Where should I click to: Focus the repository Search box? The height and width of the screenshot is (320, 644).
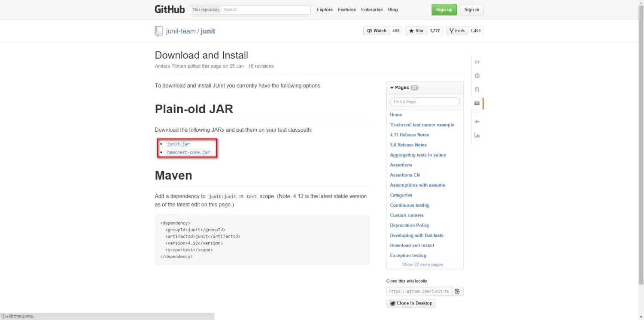(266, 9)
